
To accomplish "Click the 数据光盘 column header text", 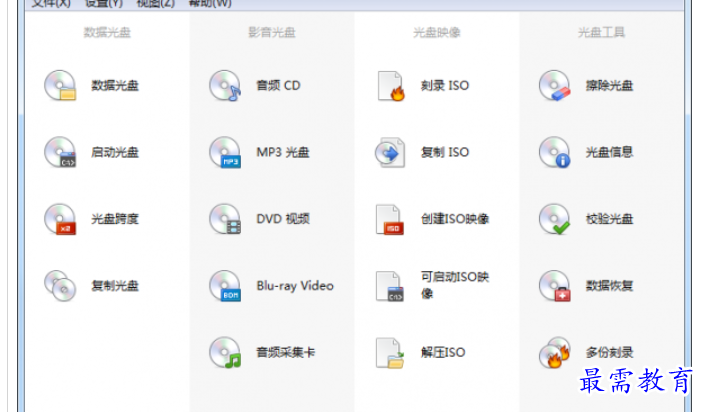I will point(107,32).
